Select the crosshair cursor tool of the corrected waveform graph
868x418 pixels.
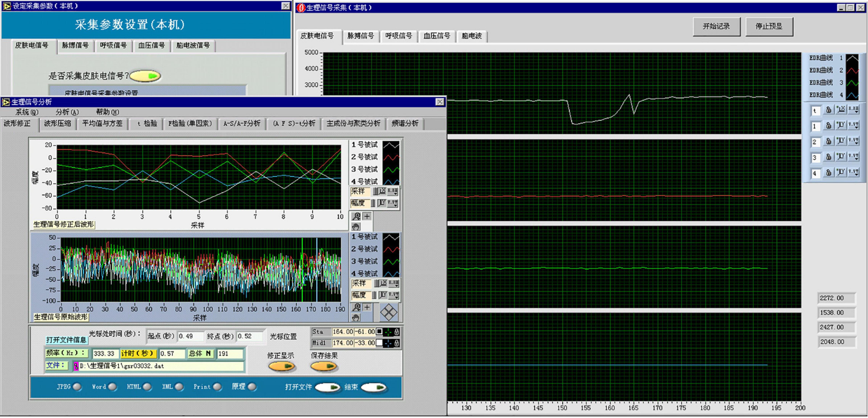(x=367, y=216)
